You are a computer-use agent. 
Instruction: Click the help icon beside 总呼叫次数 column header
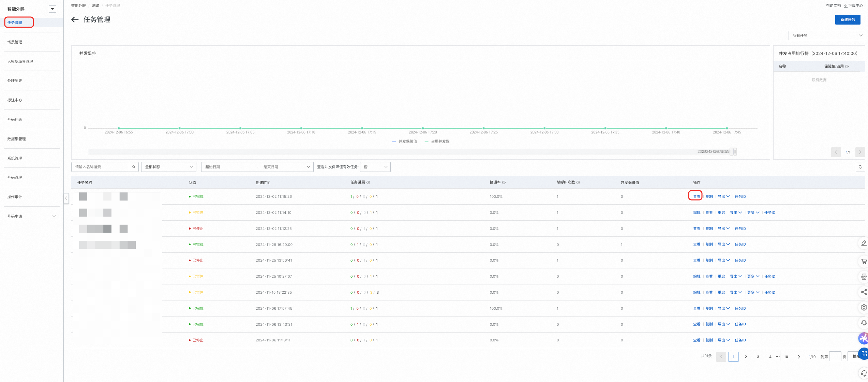[x=578, y=182]
